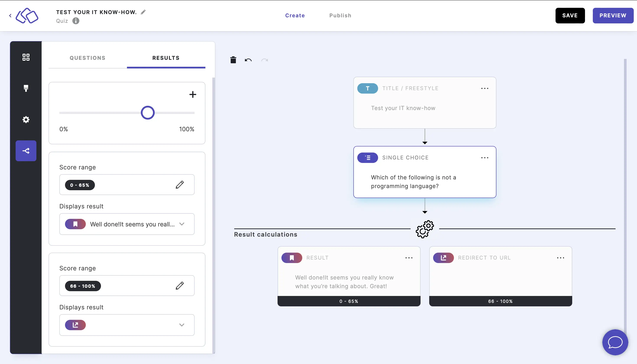Expand the redirect displays result dropdown
Viewport: 637px width, 364px height.
click(127, 325)
